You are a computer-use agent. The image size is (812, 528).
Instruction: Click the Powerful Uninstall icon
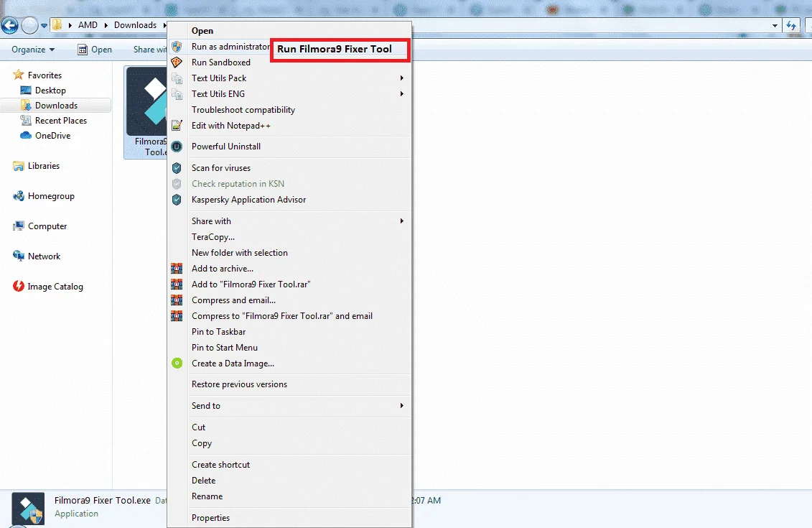point(177,147)
